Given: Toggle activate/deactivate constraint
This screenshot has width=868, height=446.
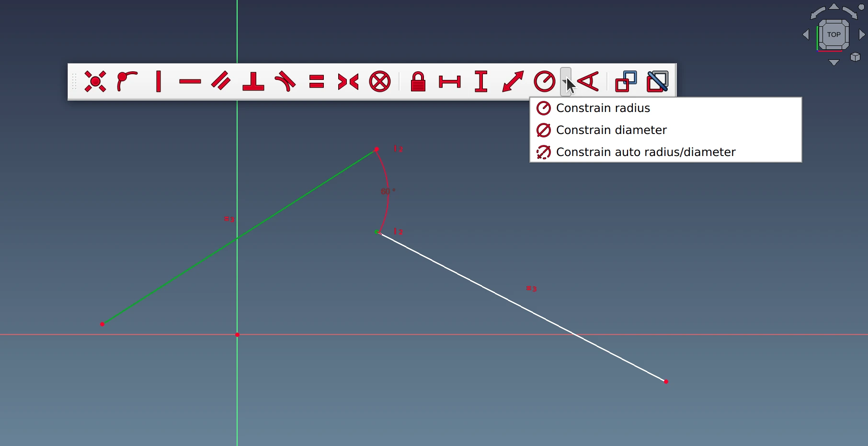Looking at the screenshot, I should [x=658, y=81].
